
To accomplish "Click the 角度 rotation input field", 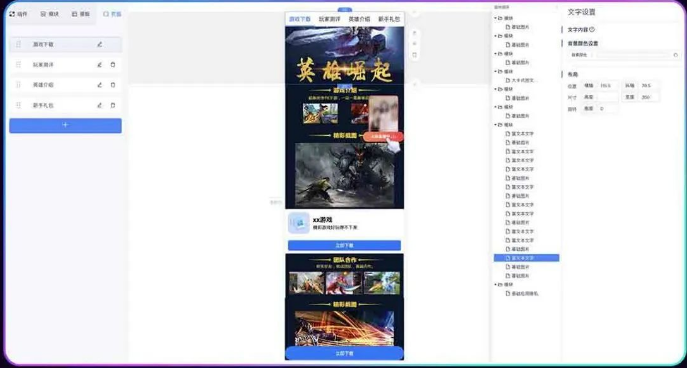I will pos(608,109).
